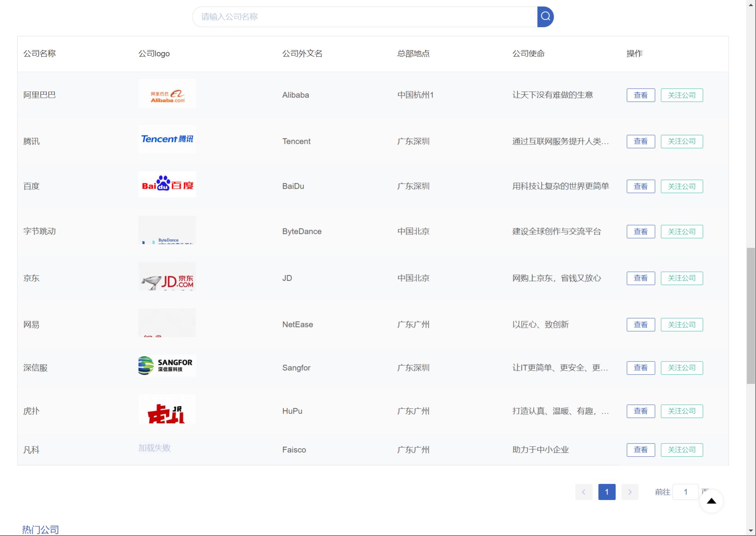Click the go-to-page number input
756x536 pixels.
point(685,492)
